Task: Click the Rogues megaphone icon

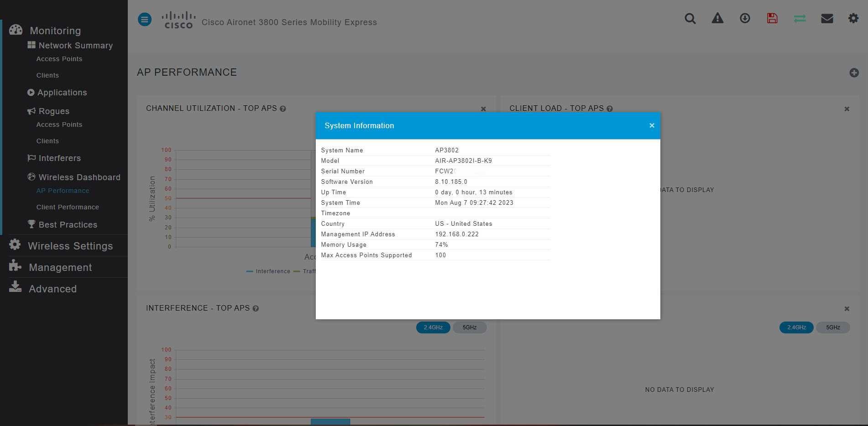Action: click(31, 111)
